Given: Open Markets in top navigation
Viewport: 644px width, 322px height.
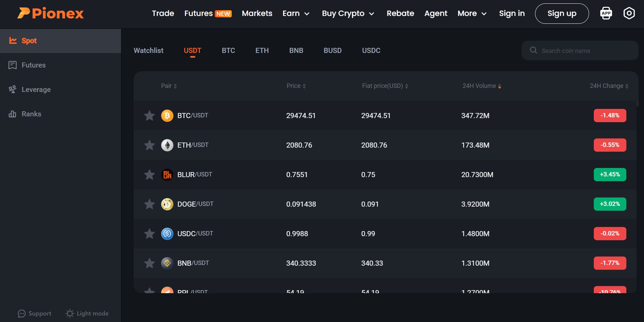Looking at the screenshot, I should (257, 14).
